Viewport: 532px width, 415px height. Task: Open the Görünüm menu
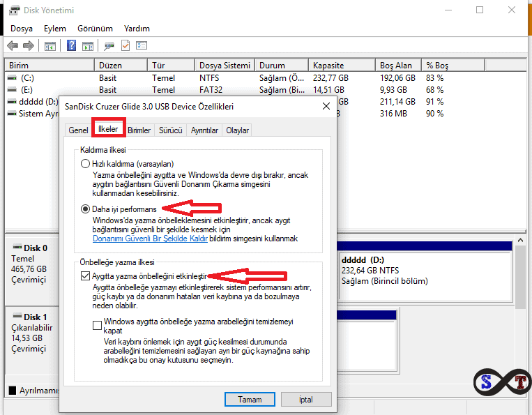95,29
